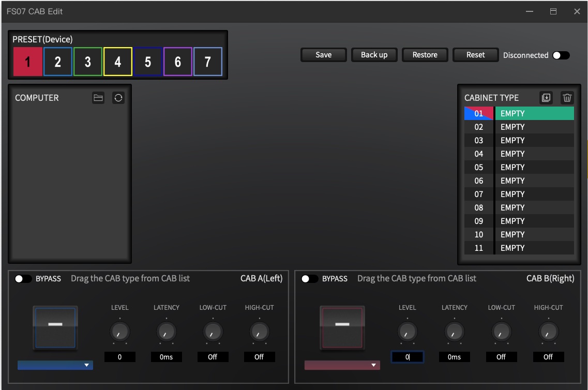The height and width of the screenshot is (390, 588).
Task: Select cabinet slot 02 EMPTY
Action: pos(519,127)
